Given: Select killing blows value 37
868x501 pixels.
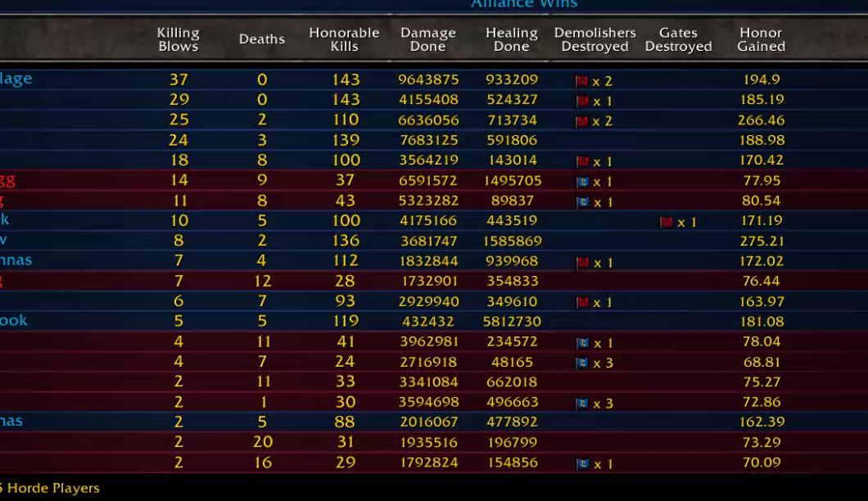Looking at the screenshot, I should (179, 79).
